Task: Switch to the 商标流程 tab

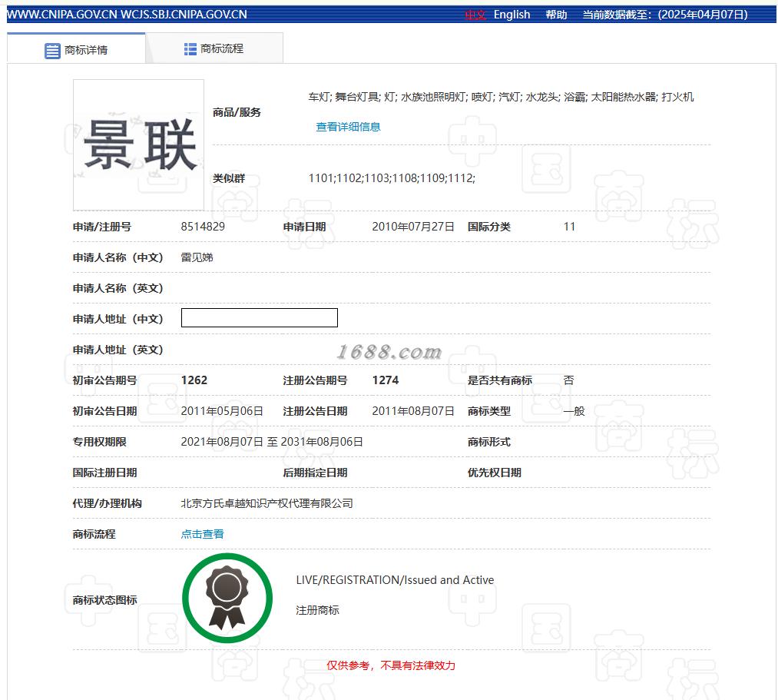Action: click(x=214, y=48)
